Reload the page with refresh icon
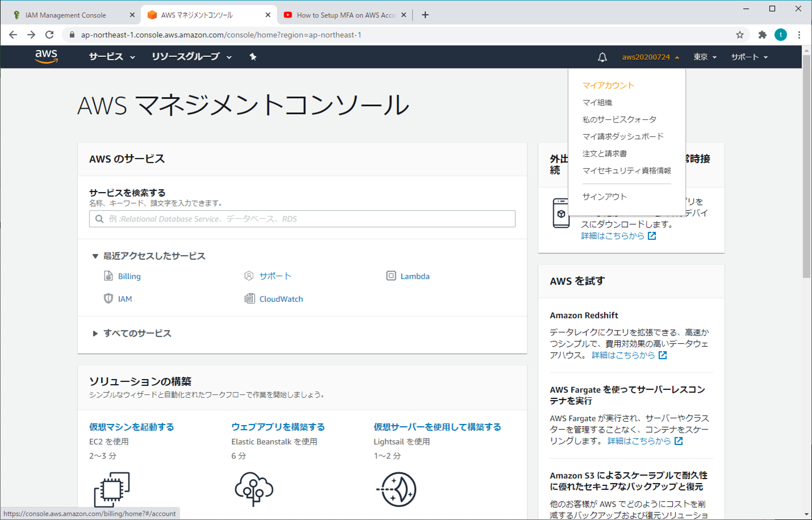 pyautogui.click(x=49, y=35)
